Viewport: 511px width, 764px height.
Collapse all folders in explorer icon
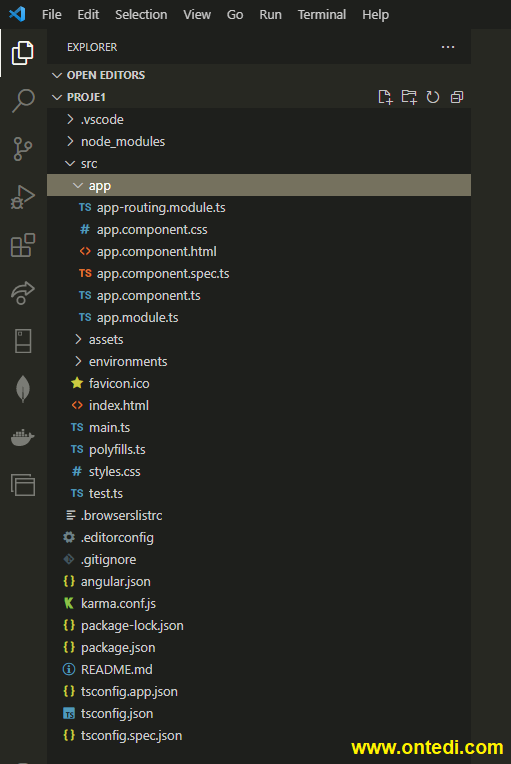tap(457, 97)
